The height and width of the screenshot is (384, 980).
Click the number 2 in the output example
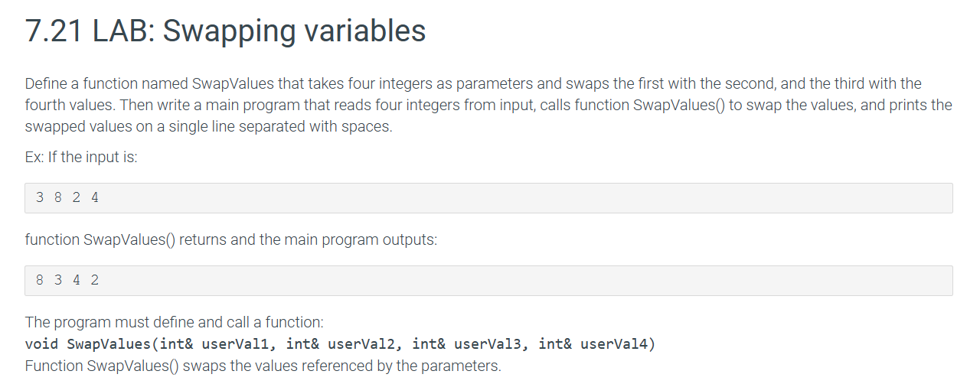pyautogui.click(x=94, y=280)
